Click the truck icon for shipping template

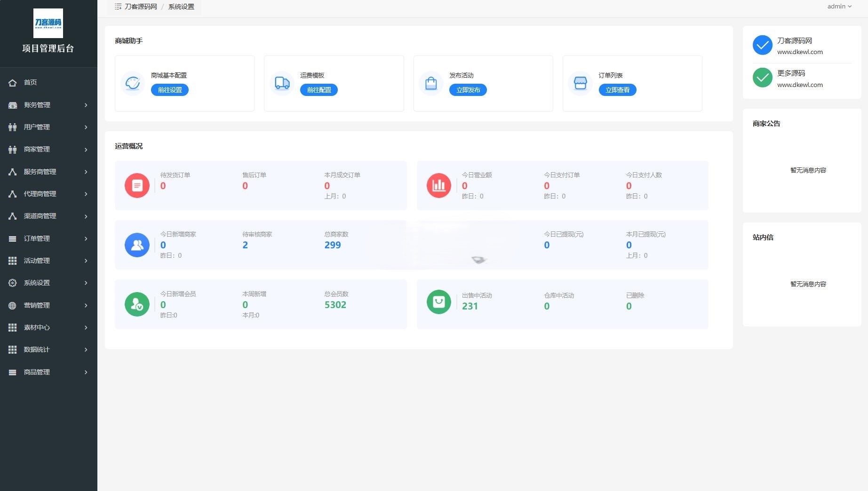(282, 83)
